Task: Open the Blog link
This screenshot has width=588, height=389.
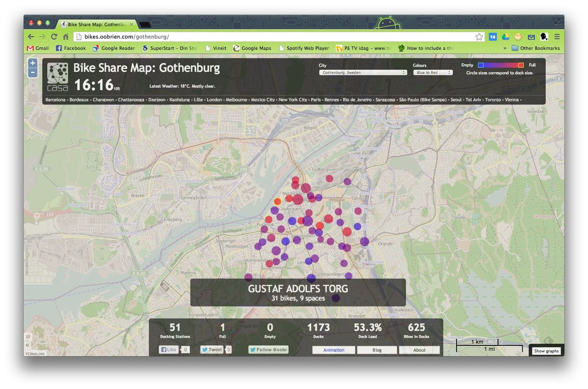Action: (x=377, y=350)
